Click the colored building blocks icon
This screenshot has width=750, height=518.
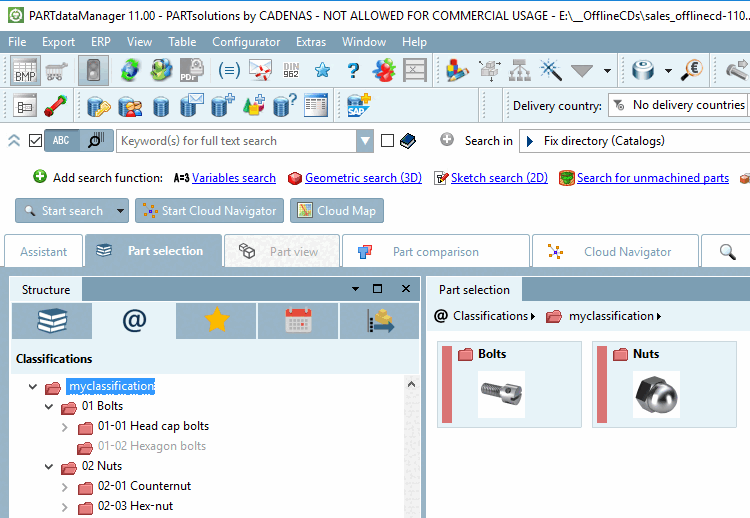(457, 71)
